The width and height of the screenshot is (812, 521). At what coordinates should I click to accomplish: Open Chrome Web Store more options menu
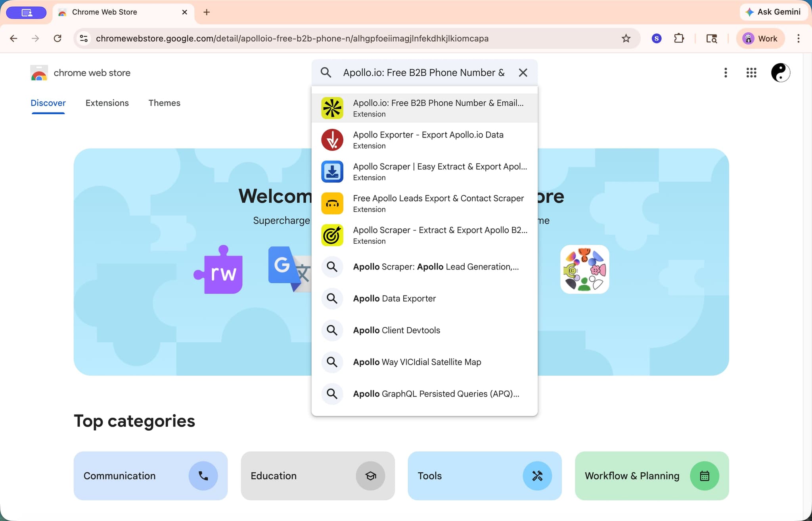(725, 73)
